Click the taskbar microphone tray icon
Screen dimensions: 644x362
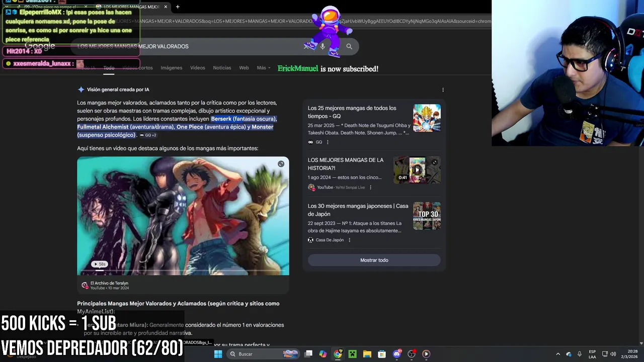580,354
